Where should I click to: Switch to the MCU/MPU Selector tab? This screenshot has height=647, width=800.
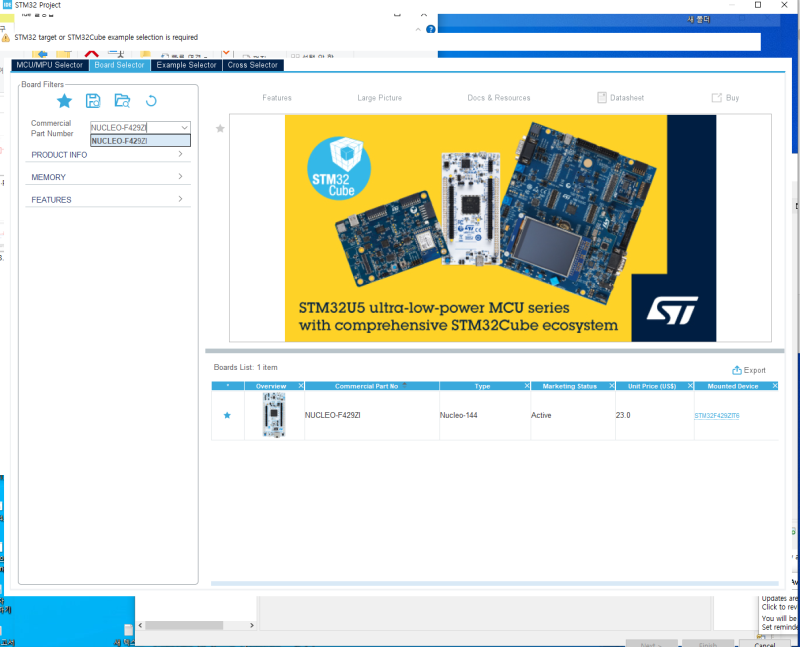tap(48, 64)
